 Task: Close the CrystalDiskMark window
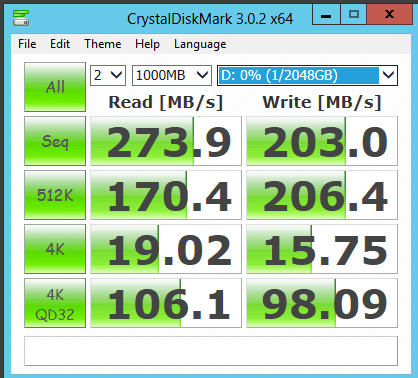(x=389, y=14)
